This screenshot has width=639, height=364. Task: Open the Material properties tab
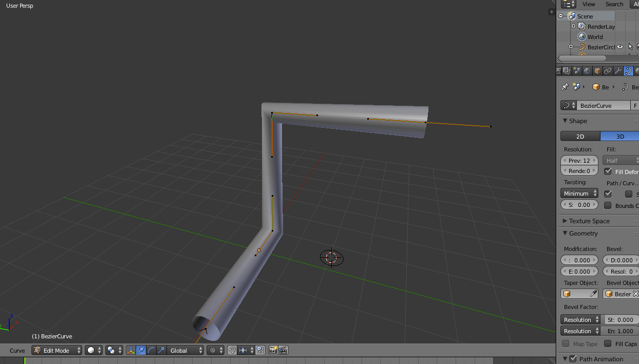[637, 70]
